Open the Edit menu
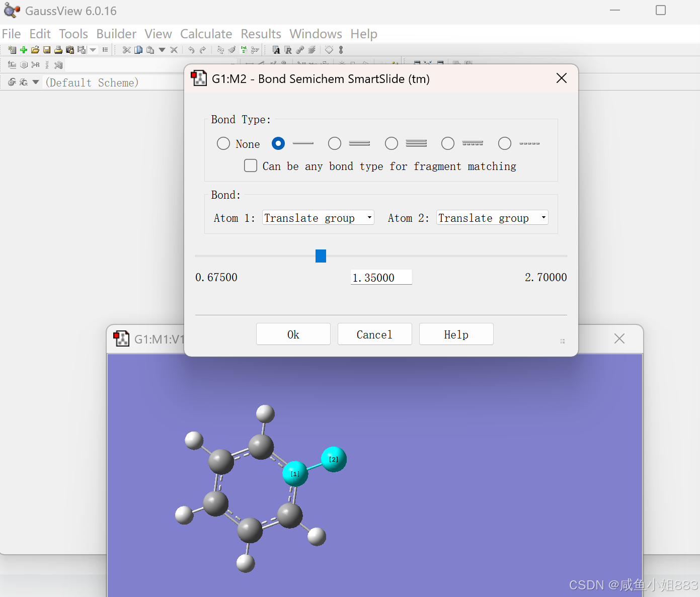 40,34
